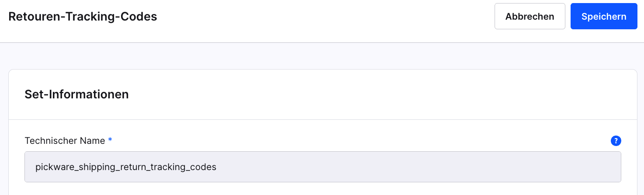Save changes with the Speichern button

click(603, 17)
